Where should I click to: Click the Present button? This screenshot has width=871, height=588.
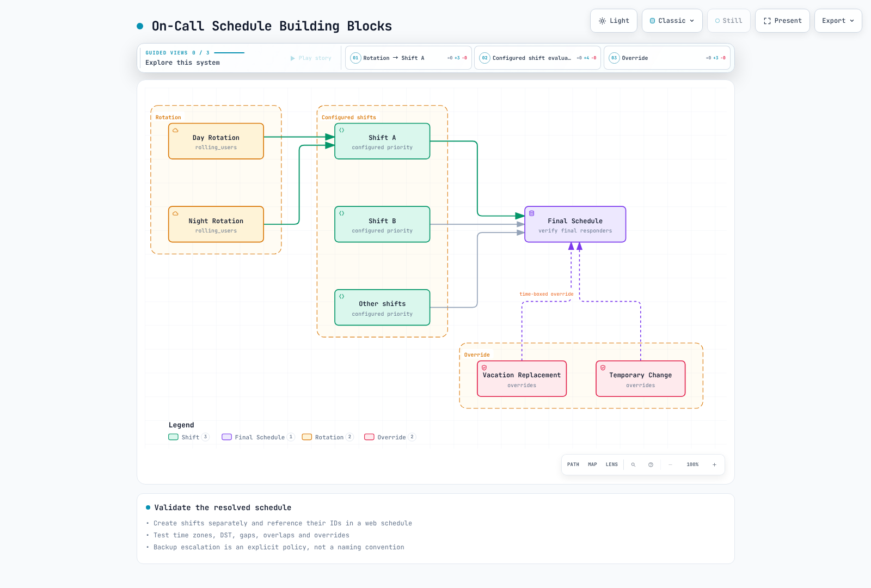782,21
